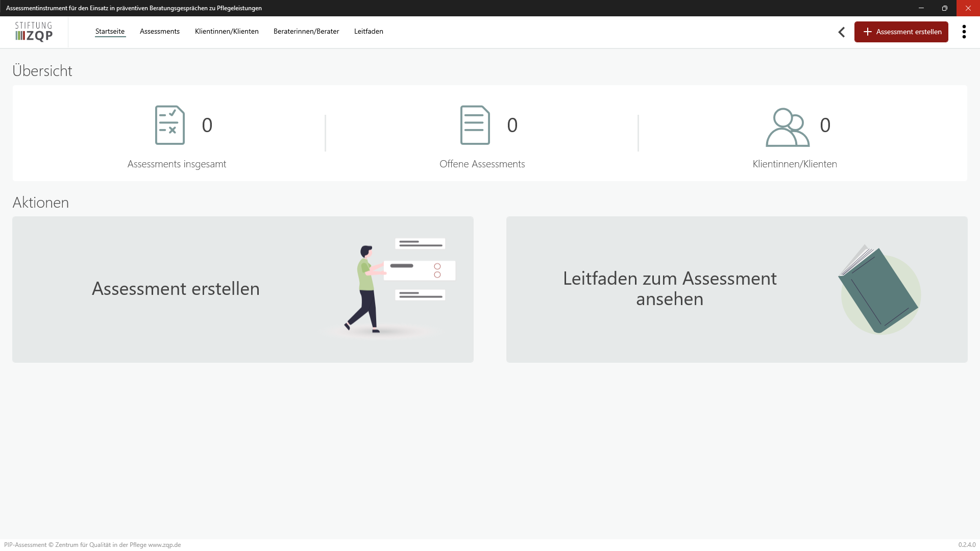Click the Klientinnen/Klienten overview label
Image resolution: width=980 pixels, height=551 pixels.
coord(795,164)
